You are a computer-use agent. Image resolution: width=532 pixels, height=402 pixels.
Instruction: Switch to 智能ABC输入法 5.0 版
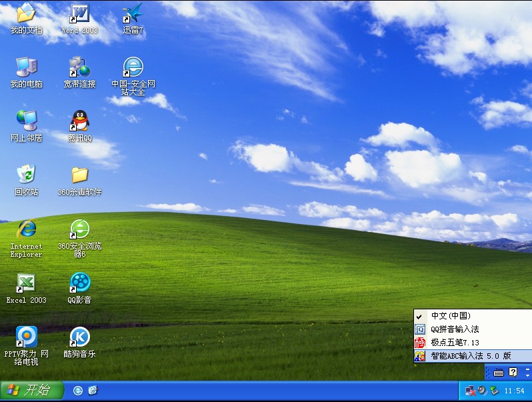tap(470, 356)
